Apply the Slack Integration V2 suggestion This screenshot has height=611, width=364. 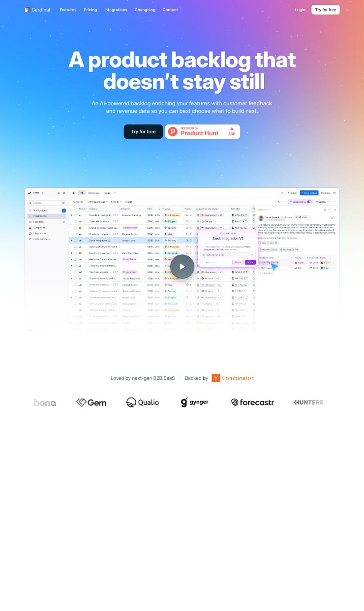[250, 262]
